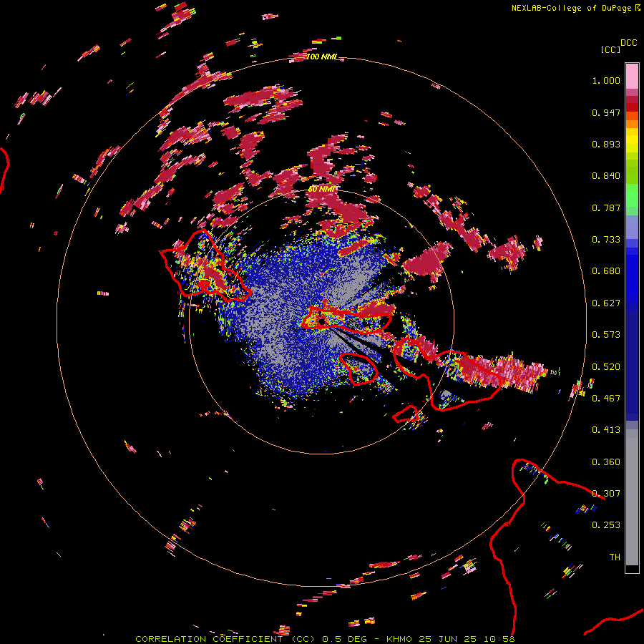Click the 0.413 color scale value

(x=606, y=430)
